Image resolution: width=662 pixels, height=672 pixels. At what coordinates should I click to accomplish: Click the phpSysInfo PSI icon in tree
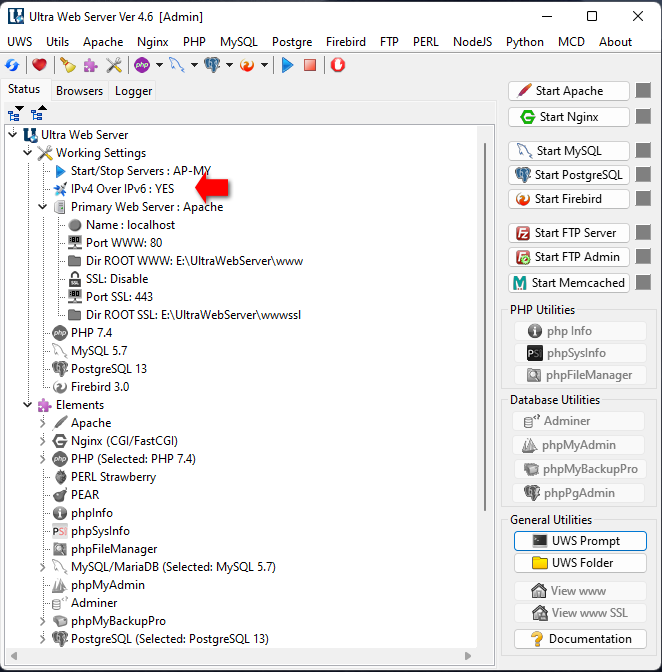(x=60, y=531)
